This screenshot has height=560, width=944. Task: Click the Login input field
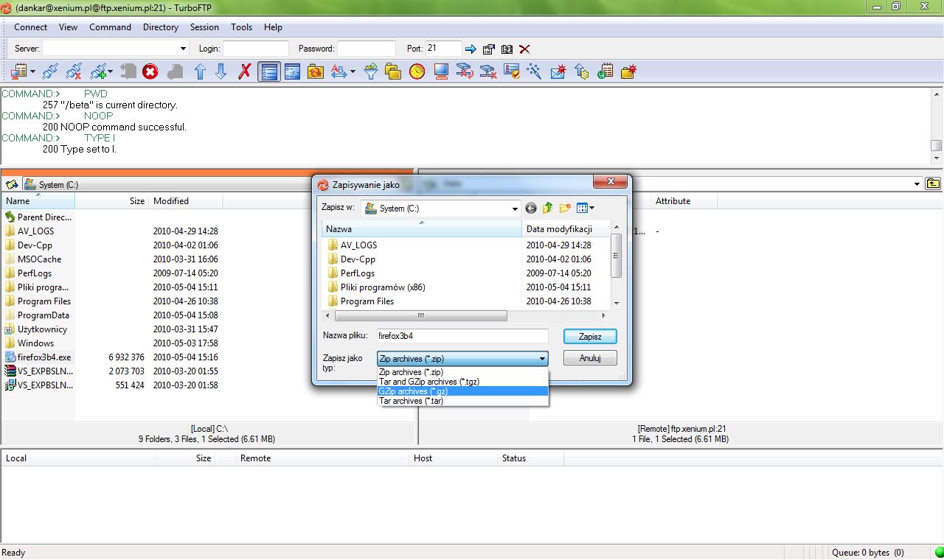(x=256, y=49)
